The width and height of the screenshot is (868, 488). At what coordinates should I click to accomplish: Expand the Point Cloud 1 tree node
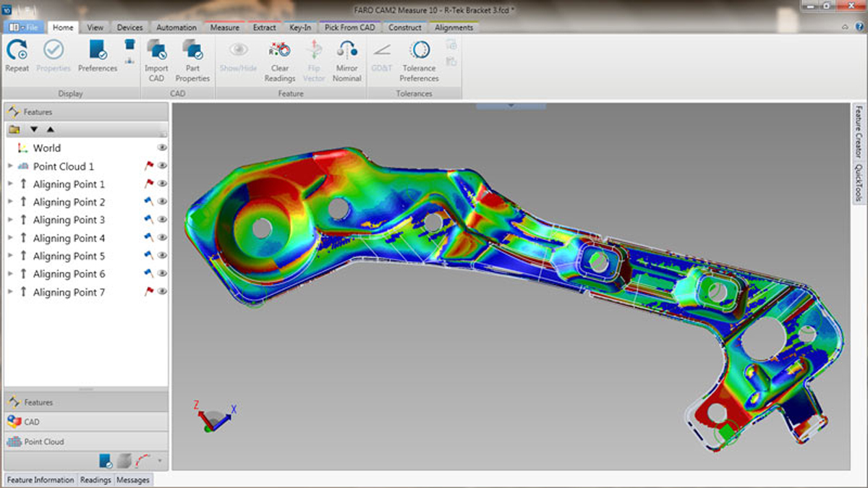pyautogui.click(x=10, y=166)
